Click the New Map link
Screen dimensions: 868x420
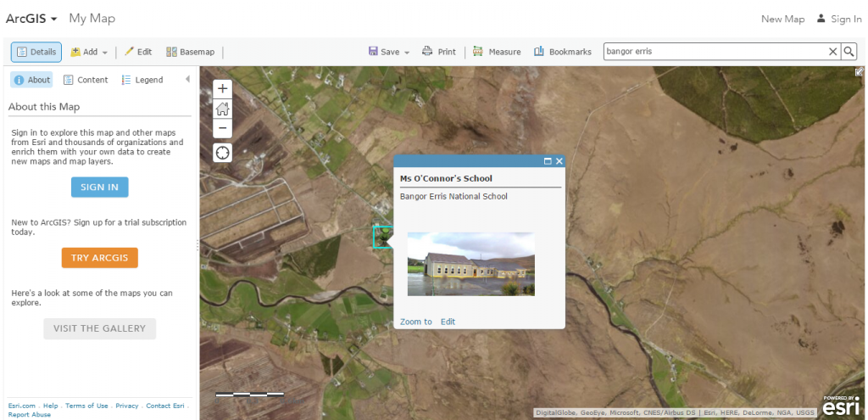click(782, 19)
